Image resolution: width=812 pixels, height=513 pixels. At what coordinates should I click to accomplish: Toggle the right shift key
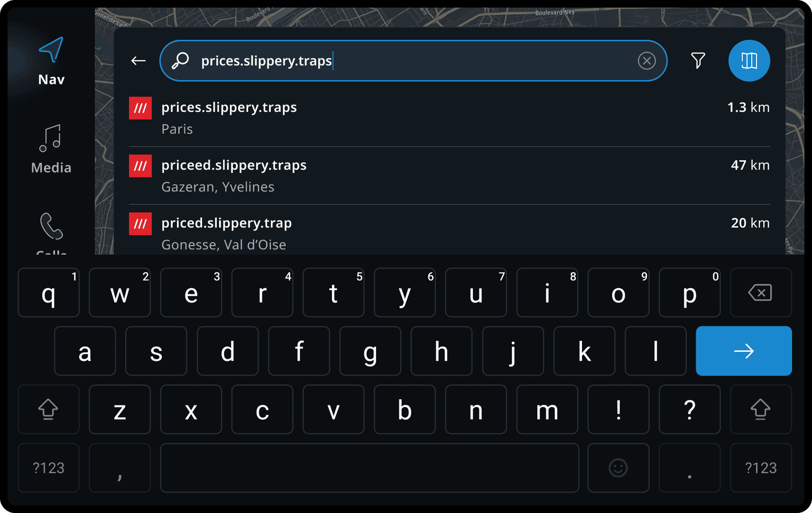(x=760, y=409)
